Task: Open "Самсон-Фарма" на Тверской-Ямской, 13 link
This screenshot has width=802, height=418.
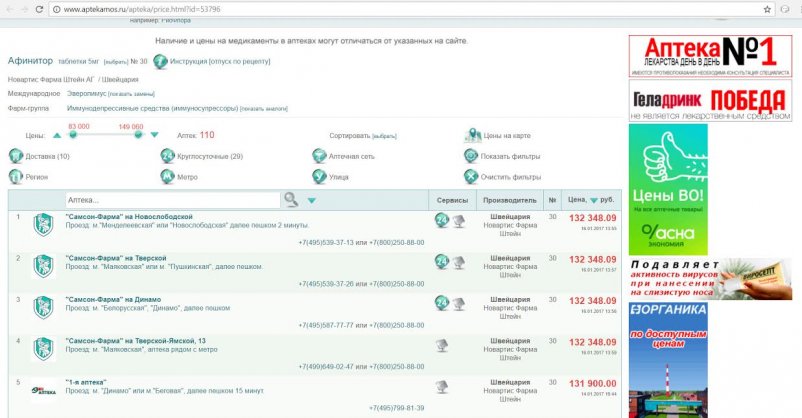Action: coord(136,341)
